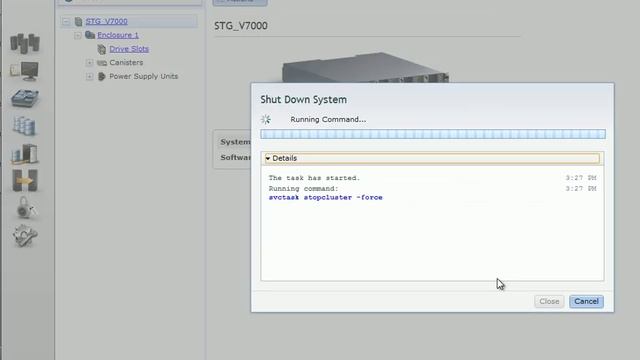Toggle the Enclosure 1 tree node expander
The image size is (640, 360).
click(78, 36)
